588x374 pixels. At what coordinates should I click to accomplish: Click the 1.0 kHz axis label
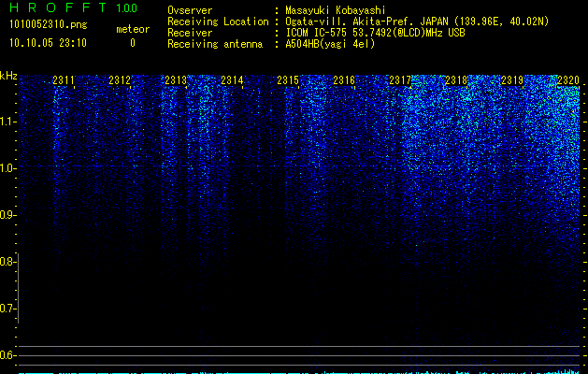pyautogui.click(x=7, y=168)
